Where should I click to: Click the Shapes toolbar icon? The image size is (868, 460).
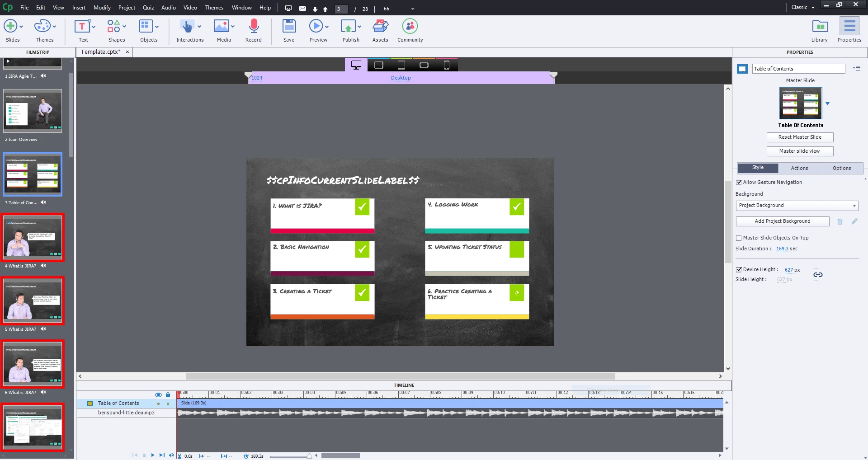point(113,26)
